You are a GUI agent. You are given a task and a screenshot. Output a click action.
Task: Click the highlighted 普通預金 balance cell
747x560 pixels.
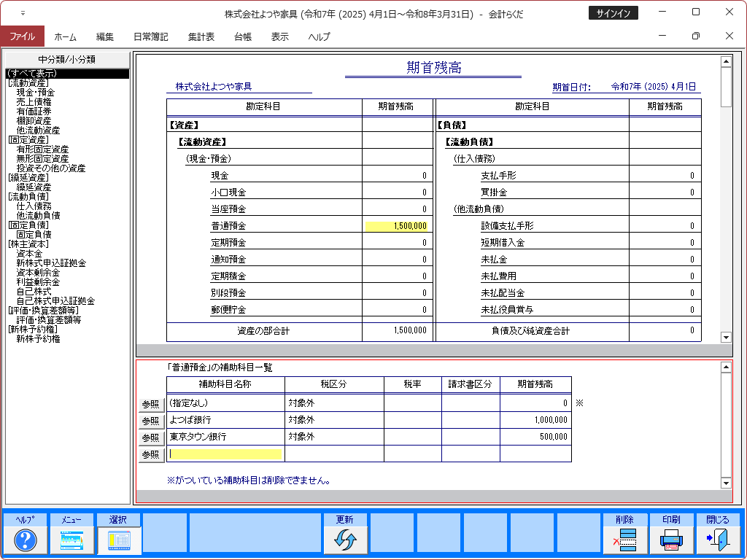[x=398, y=226]
